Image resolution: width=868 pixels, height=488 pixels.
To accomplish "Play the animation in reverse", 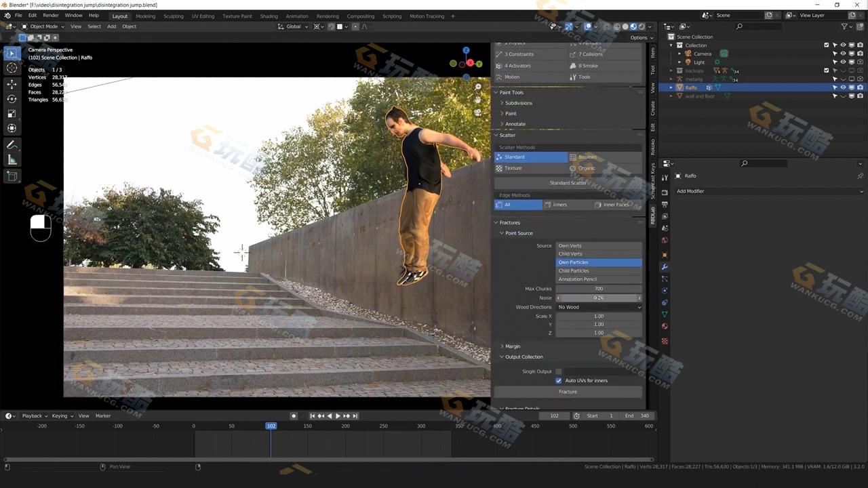I will pos(330,415).
